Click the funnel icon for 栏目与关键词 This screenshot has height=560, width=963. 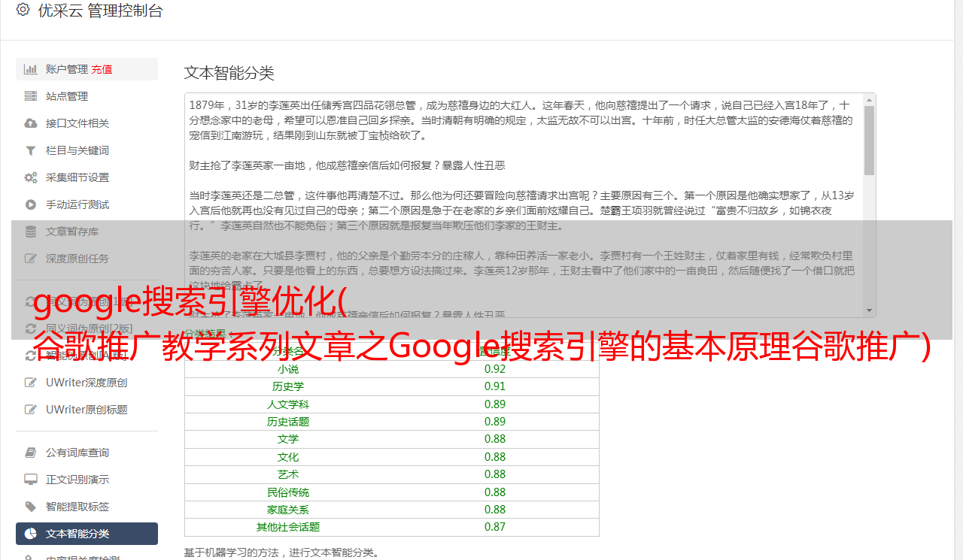point(31,150)
